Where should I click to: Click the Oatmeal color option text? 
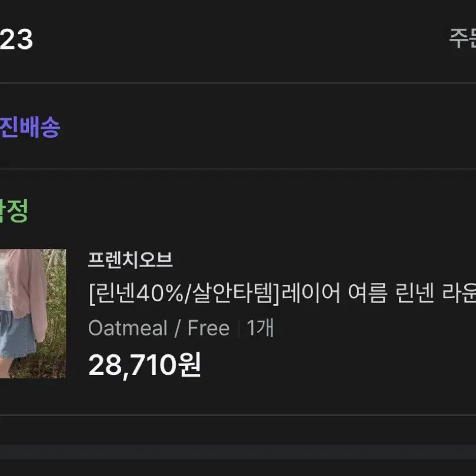pos(128,328)
